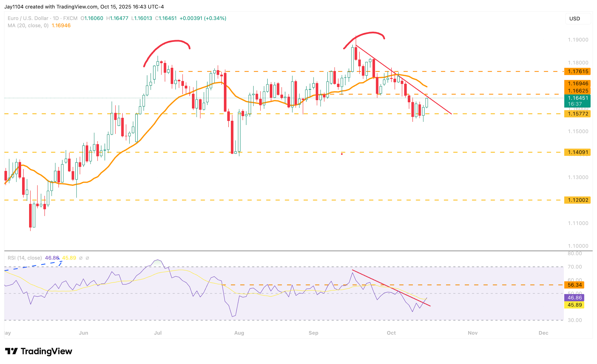This screenshot has width=597, height=364.
Task: Open the USD currency selector
Action: coord(578,19)
